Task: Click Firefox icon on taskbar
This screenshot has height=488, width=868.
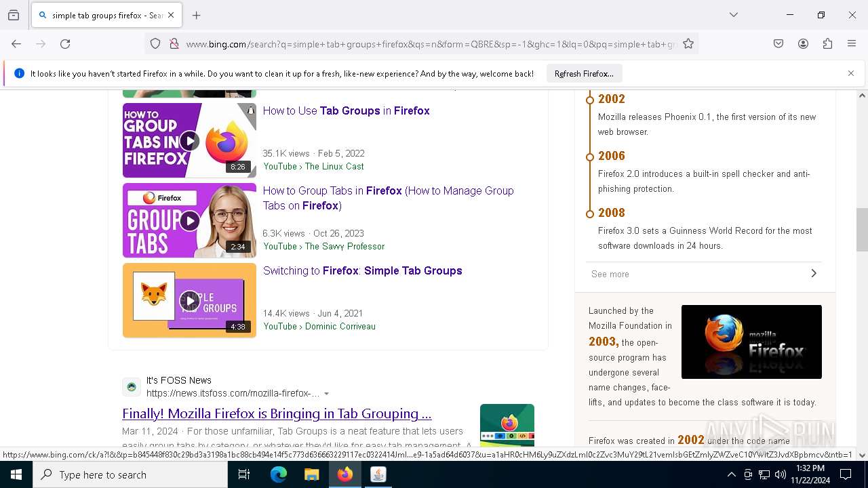Action: (345, 474)
